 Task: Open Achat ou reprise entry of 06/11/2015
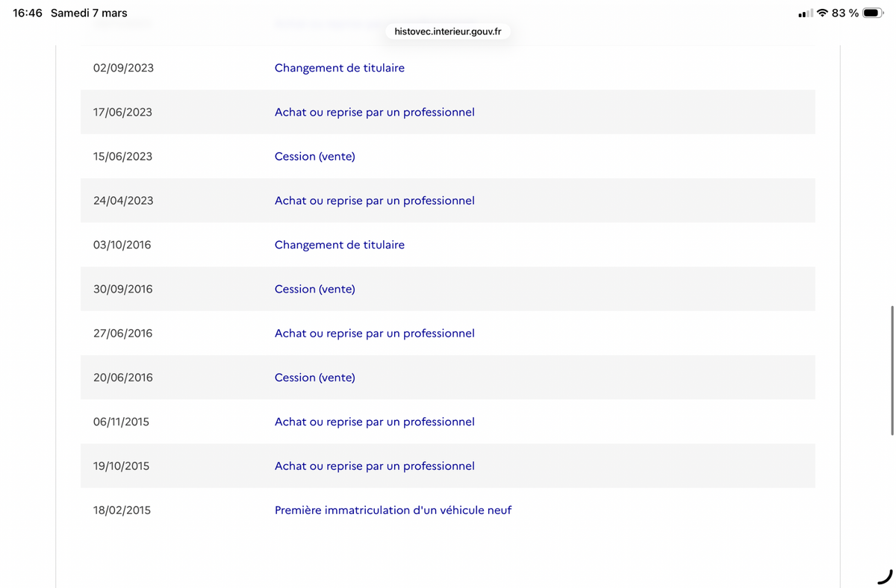point(375,422)
